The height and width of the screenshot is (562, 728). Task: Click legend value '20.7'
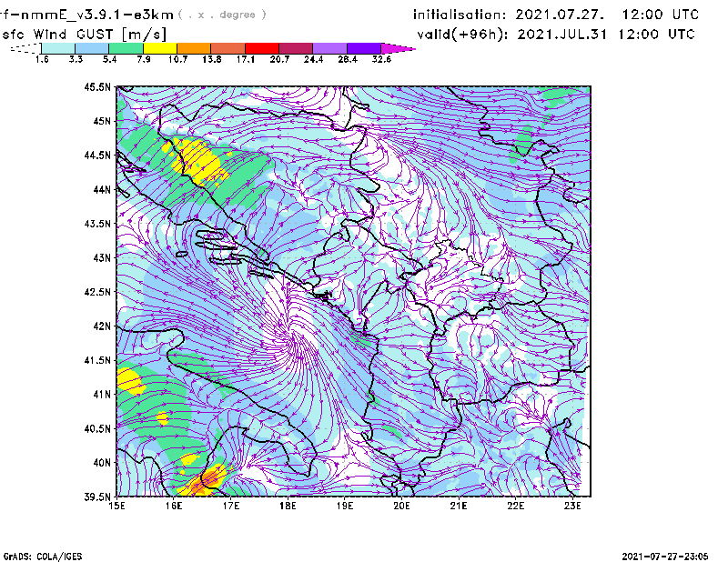(x=279, y=59)
